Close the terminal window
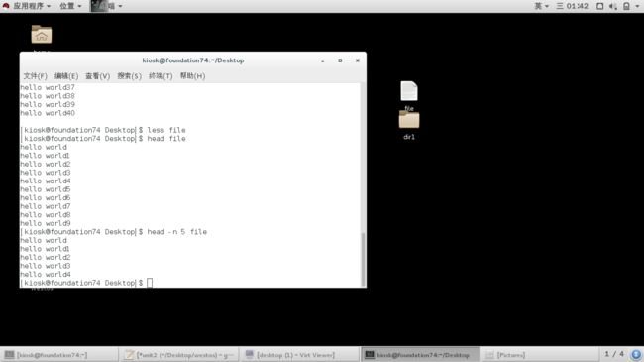This screenshot has width=644, height=362. click(358, 60)
